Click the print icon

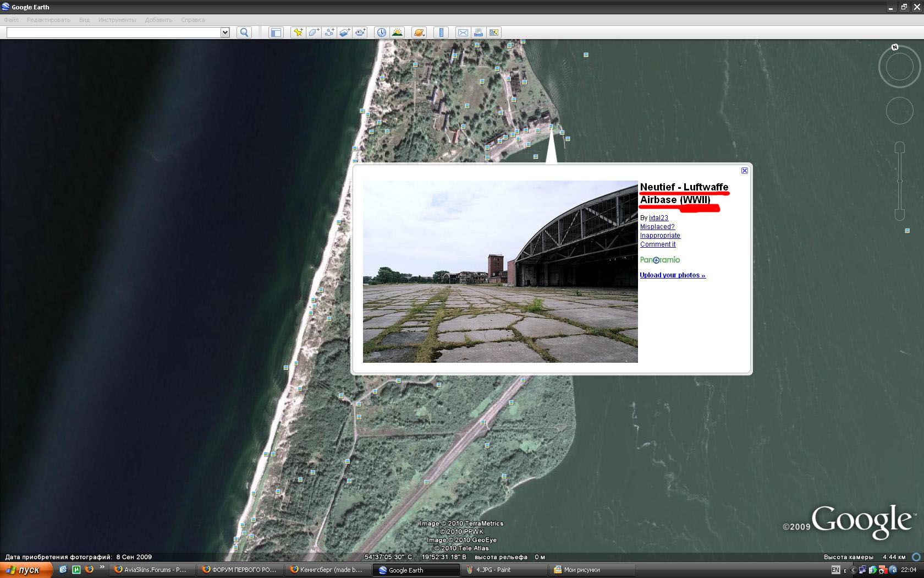tap(479, 32)
